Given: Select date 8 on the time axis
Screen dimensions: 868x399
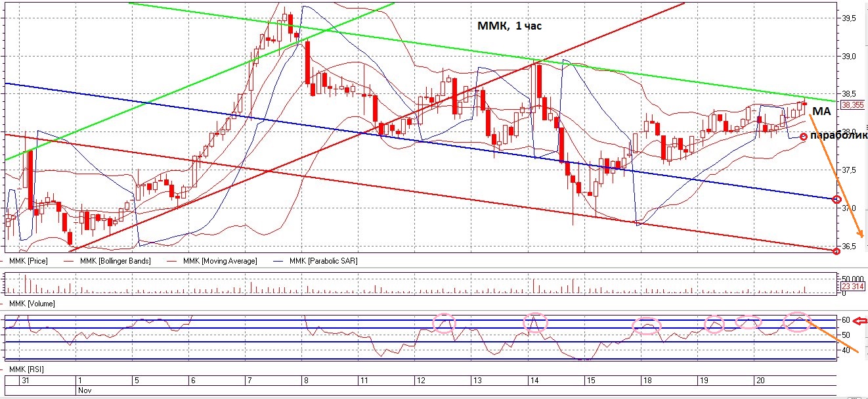Looking at the screenshot, I should pyautogui.click(x=306, y=381).
